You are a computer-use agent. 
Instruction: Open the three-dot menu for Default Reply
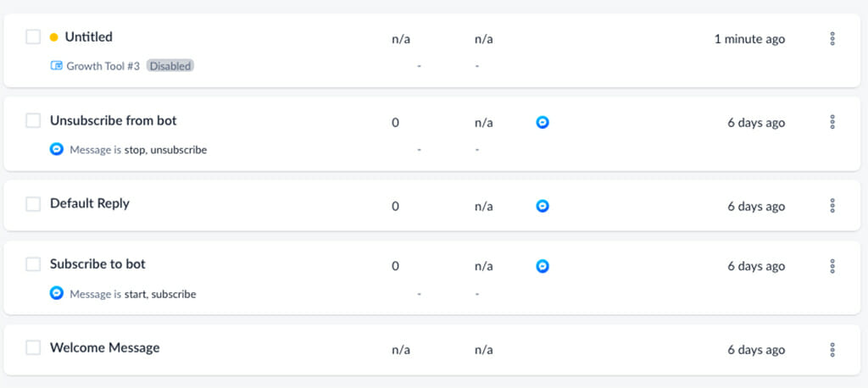tap(832, 206)
